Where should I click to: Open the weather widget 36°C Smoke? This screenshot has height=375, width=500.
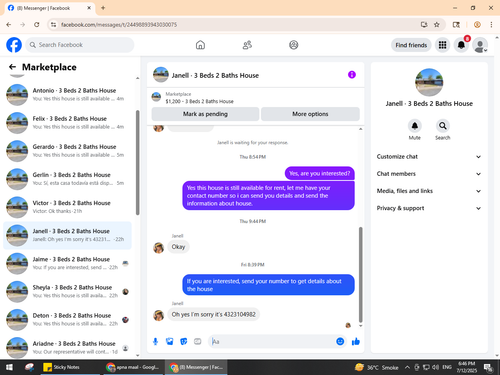tap(377, 367)
